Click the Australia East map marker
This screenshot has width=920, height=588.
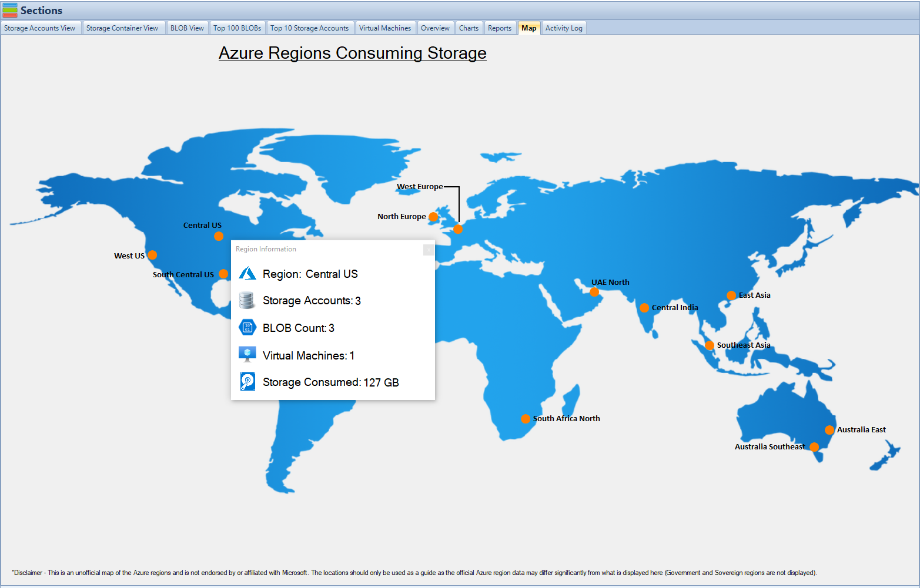(x=829, y=430)
